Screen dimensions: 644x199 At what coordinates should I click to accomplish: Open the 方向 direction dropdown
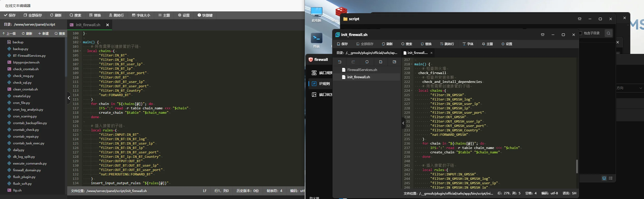click(630, 88)
